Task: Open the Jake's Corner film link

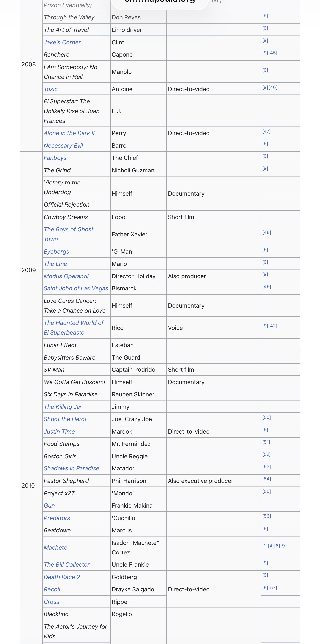Action: (x=62, y=42)
